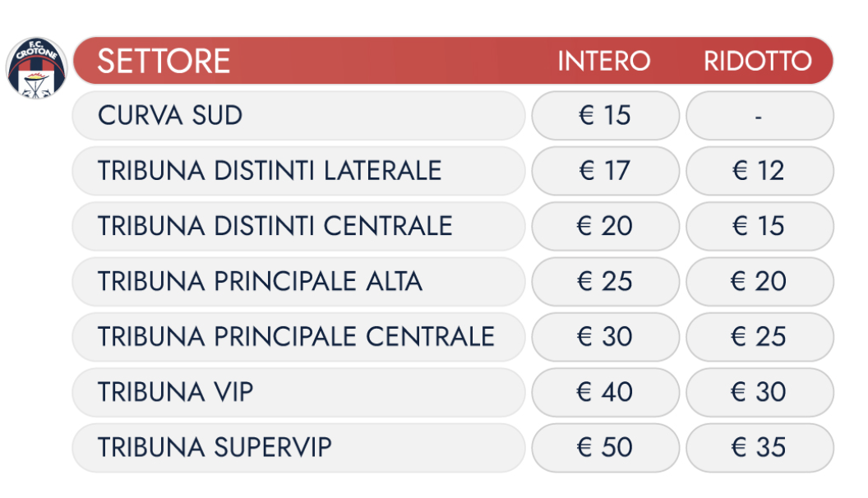Choose the € 17 full price ticket
The image size is (868, 498).
605,171
